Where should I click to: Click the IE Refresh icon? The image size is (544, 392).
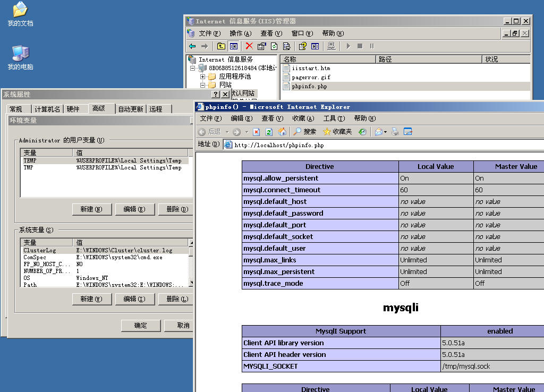[x=269, y=132]
